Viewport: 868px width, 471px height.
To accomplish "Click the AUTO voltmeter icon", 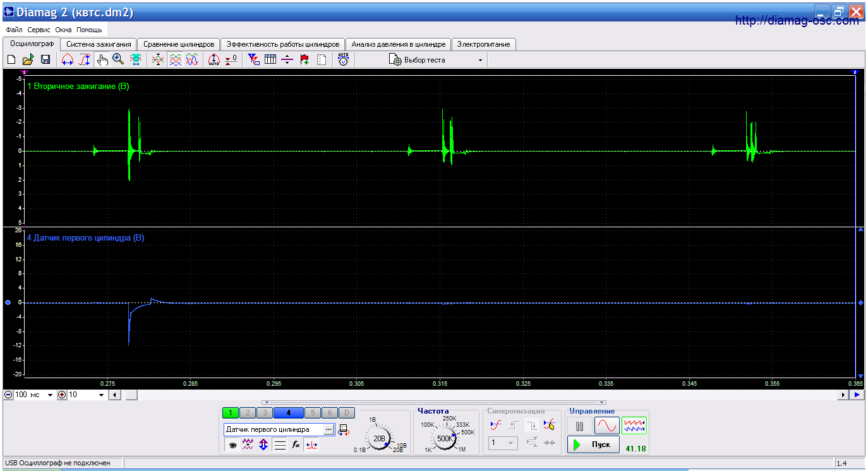I will [x=343, y=60].
